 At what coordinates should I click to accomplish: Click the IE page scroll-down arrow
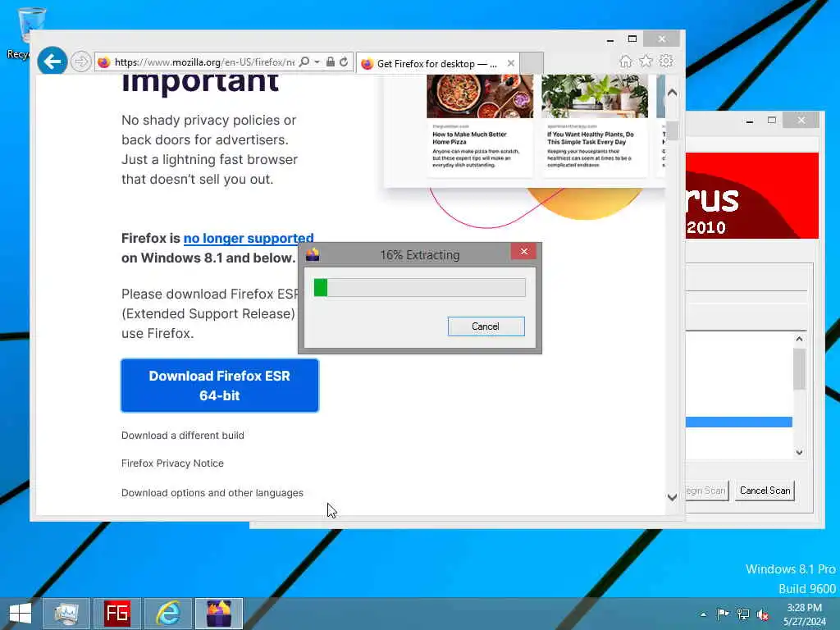[673, 497]
